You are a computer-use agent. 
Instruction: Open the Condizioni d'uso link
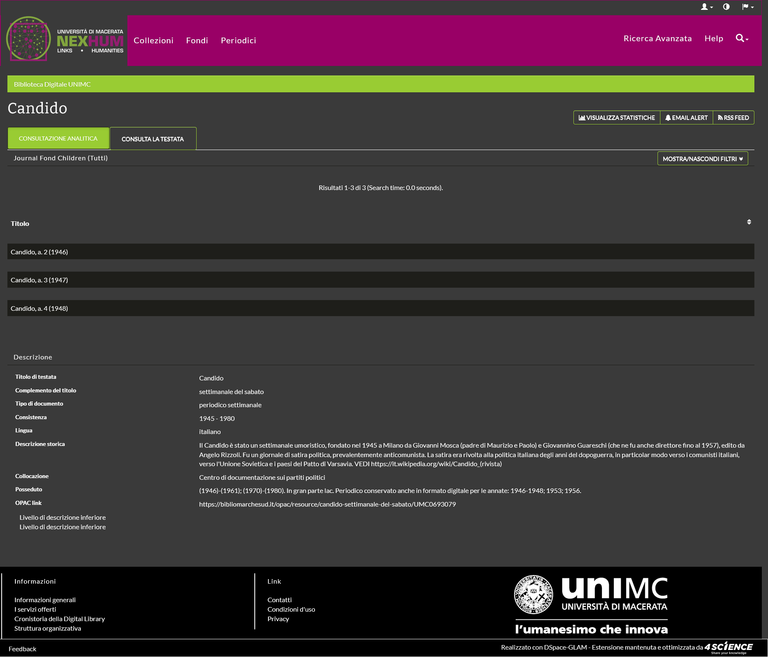(x=291, y=609)
